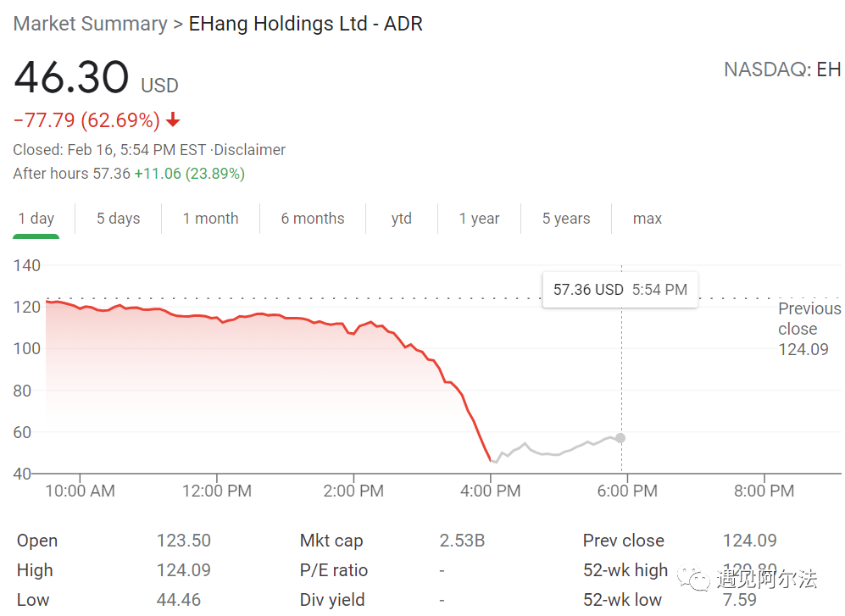Image resolution: width=845 pixels, height=616 pixels.
Task: Click the 12:00 PM axis label
Action: click(217, 491)
